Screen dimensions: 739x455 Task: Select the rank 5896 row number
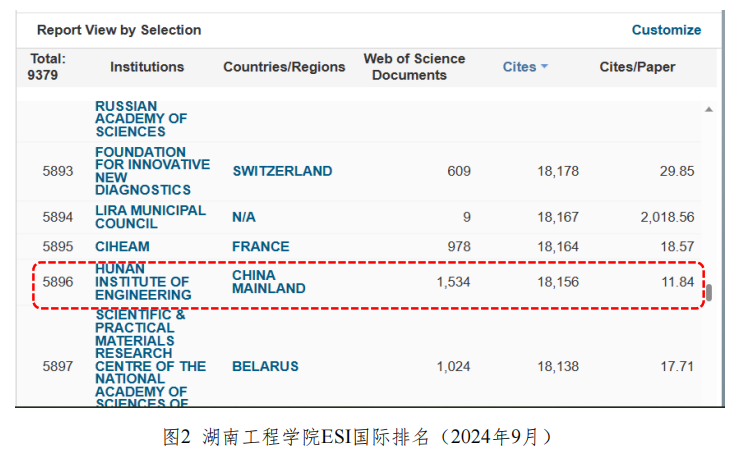coord(58,282)
